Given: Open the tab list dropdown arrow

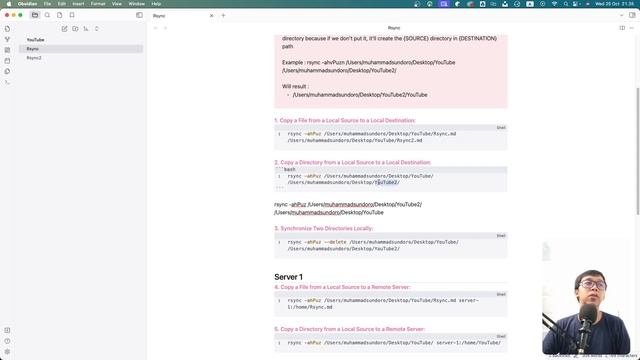Looking at the screenshot, I should click(x=621, y=15).
